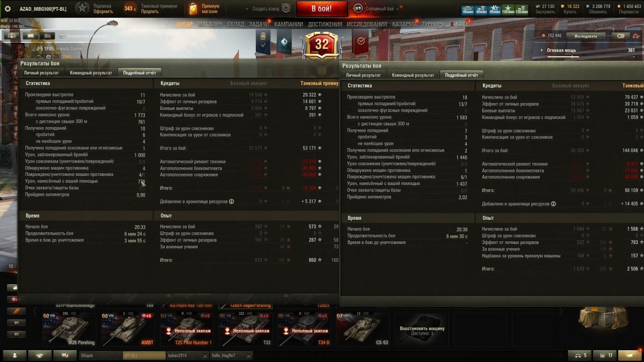Select the T25 Pilot Number 1 tank
This screenshot has height=362, width=644.
pyautogui.click(x=186, y=329)
